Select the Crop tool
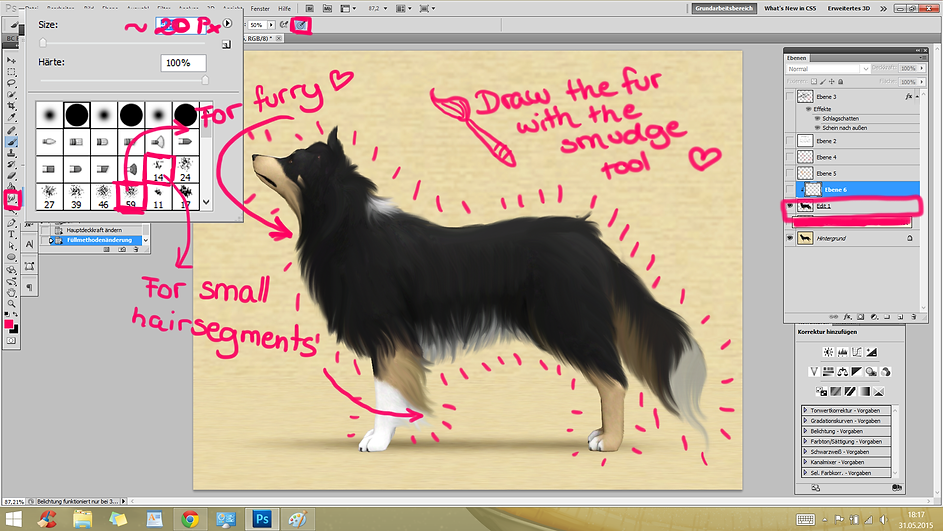 point(11,106)
